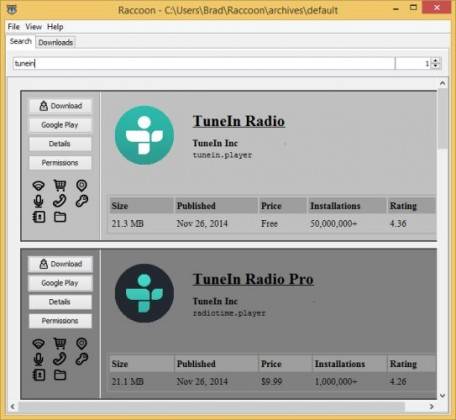Click the Raccoon icon in the title bar
Image resolution: width=456 pixels, height=420 pixels.
click(12, 9)
